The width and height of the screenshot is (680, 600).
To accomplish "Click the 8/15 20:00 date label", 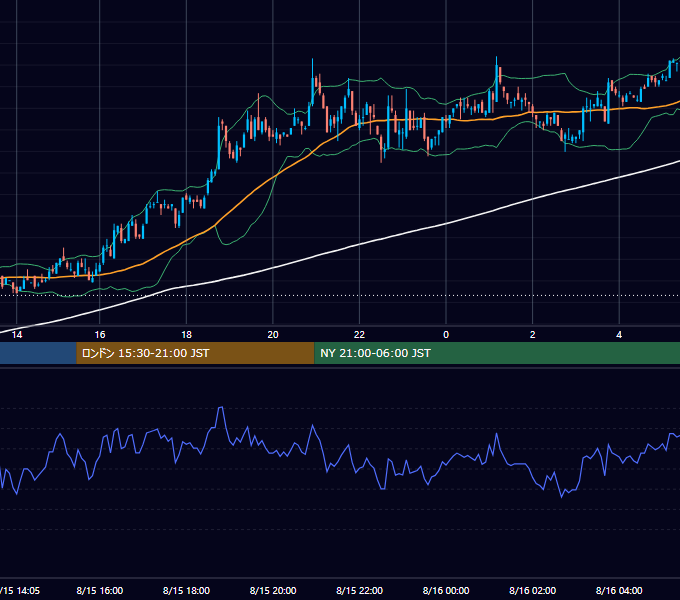I will coord(273,590).
